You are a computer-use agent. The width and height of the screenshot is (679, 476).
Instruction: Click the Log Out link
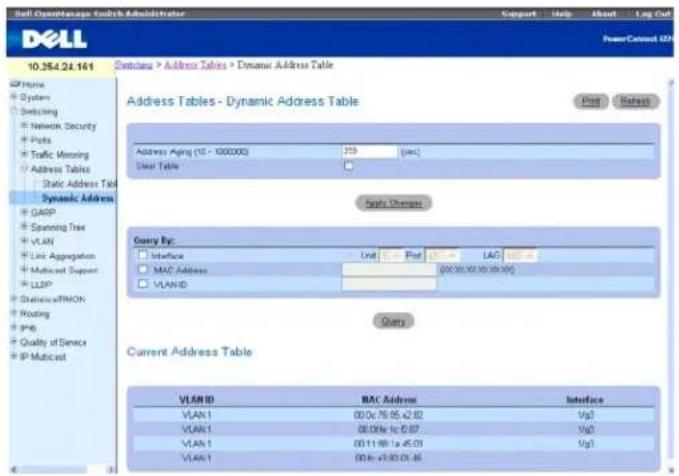pos(653,14)
